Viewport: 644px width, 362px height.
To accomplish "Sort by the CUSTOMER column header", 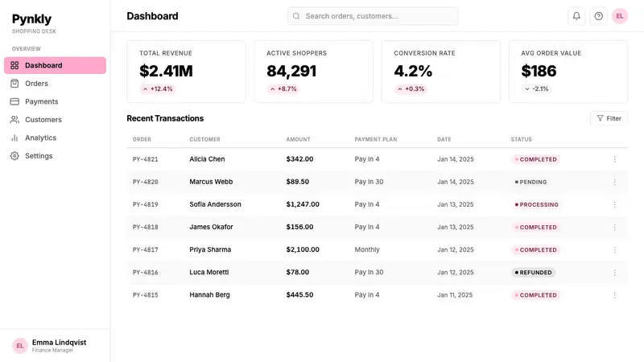I will (204, 139).
